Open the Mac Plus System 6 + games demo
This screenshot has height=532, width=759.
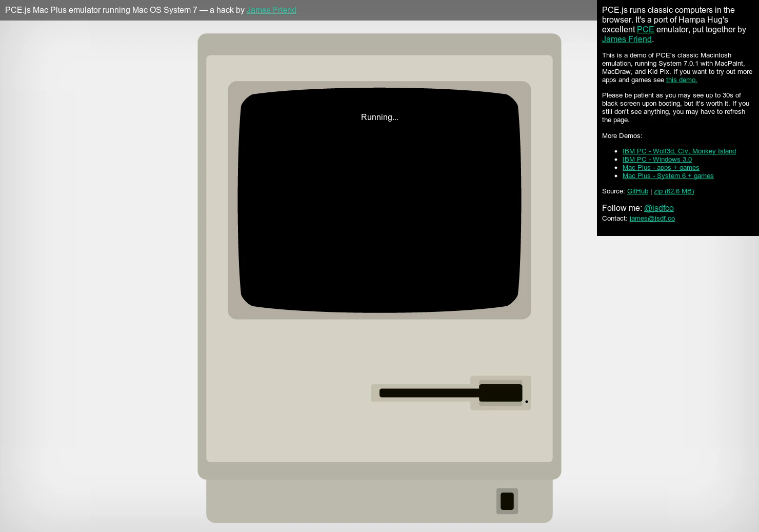click(x=668, y=175)
